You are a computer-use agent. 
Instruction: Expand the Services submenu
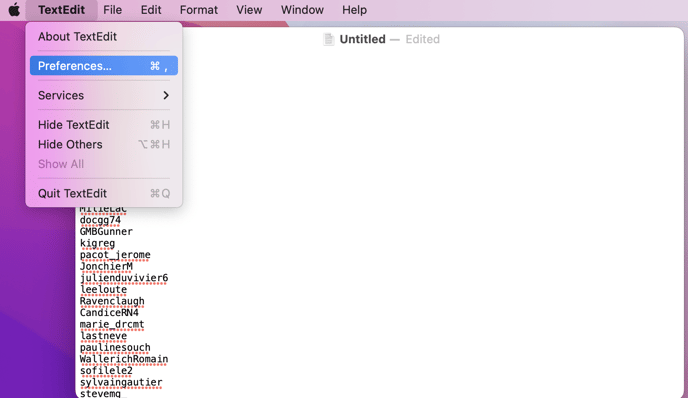(x=104, y=95)
